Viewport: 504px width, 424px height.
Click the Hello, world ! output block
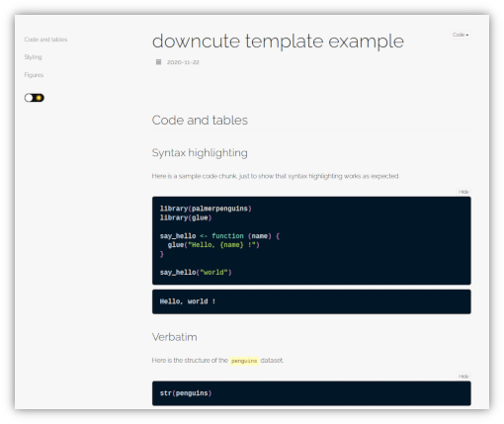311,301
